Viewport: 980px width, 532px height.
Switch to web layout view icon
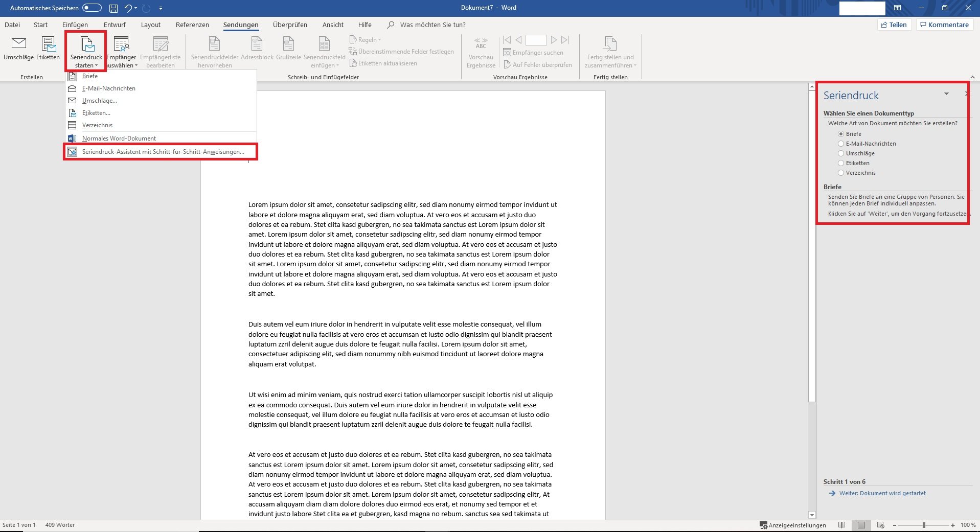click(881, 525)
